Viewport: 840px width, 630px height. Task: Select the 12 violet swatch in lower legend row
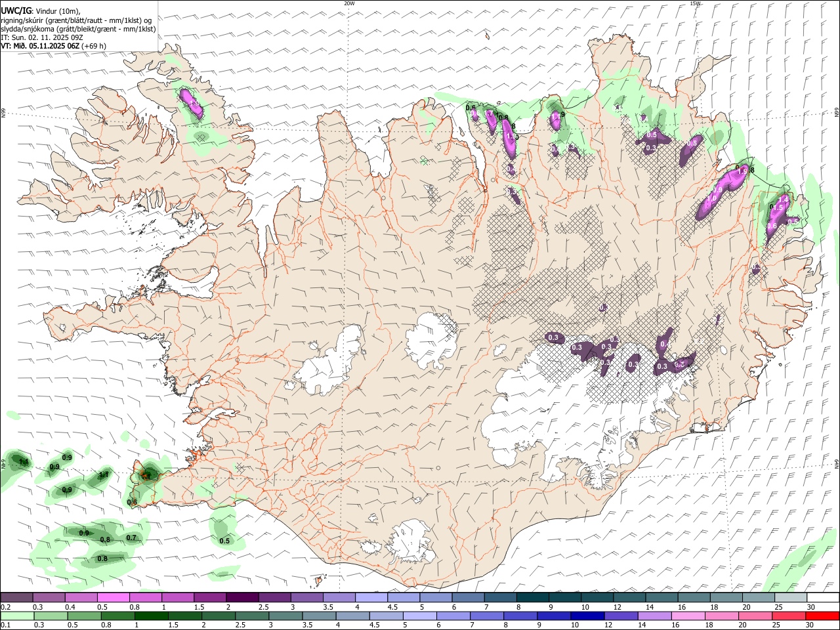click(x=621, y=616)
